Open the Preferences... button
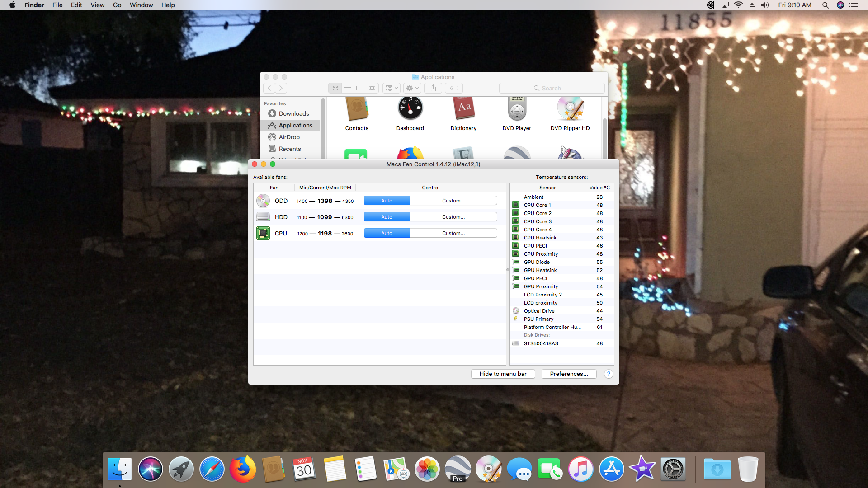 click(x=569, y=374)
